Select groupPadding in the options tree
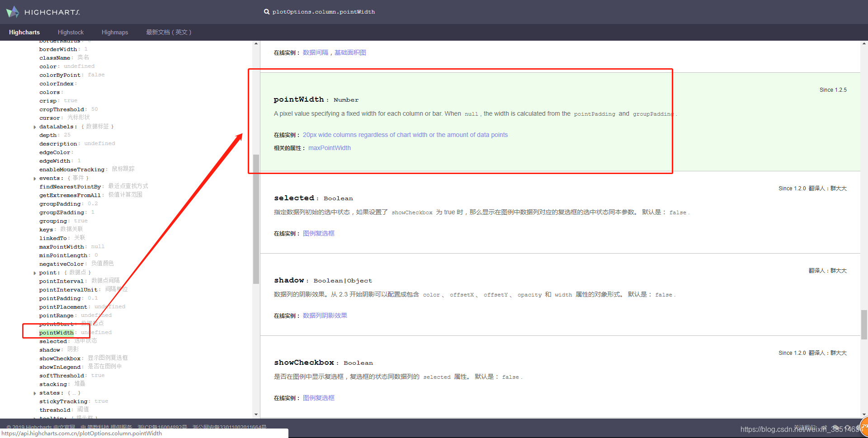Image resolution: width=868 pixels, height=438 pixels. click(x=60, y=204)
